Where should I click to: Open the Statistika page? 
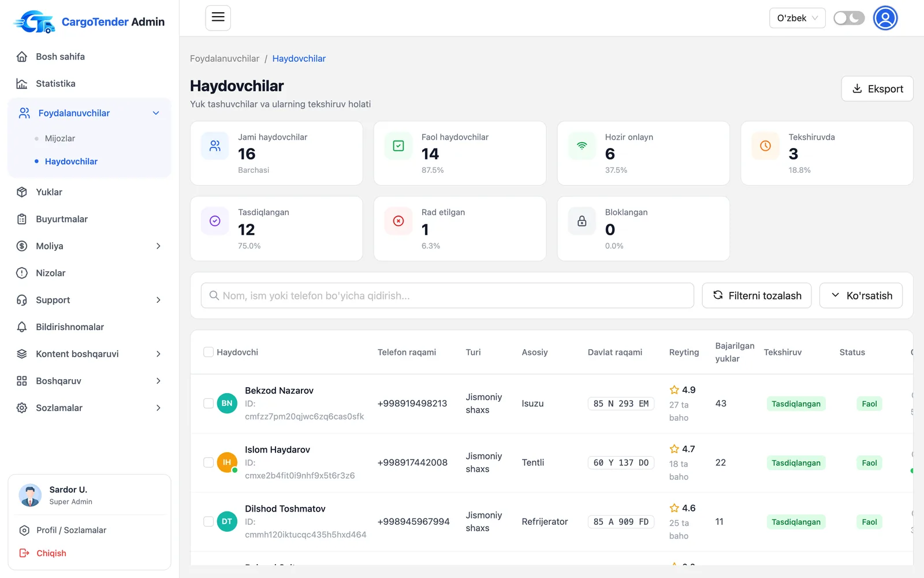tap(90, 84)
